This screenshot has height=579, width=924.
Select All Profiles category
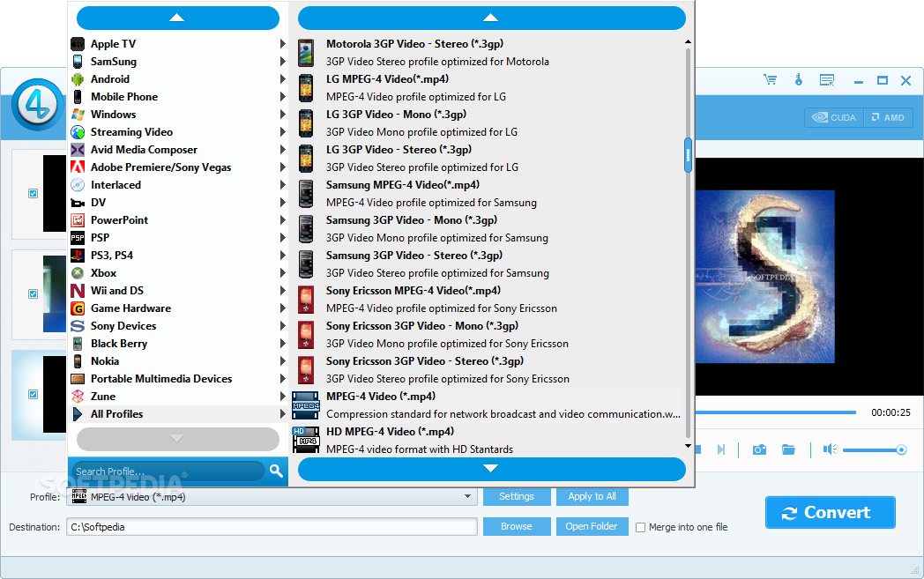pos(178,414)
